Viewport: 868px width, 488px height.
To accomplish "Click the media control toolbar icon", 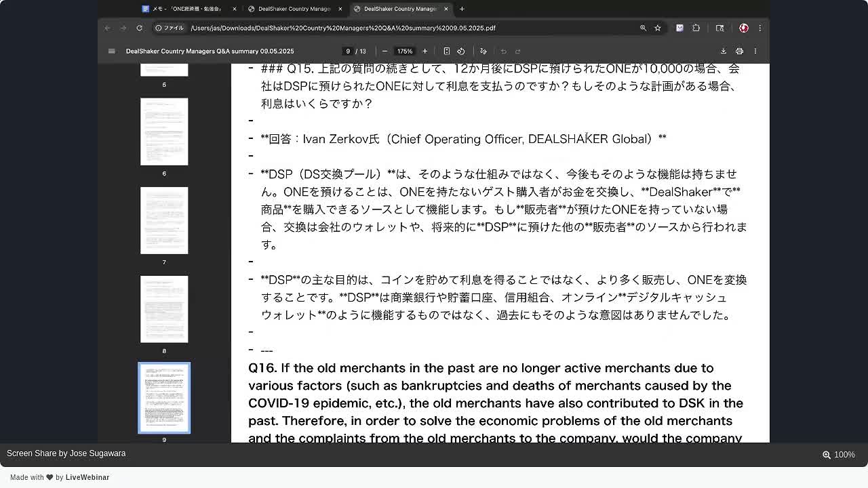I will click(719, 28).
